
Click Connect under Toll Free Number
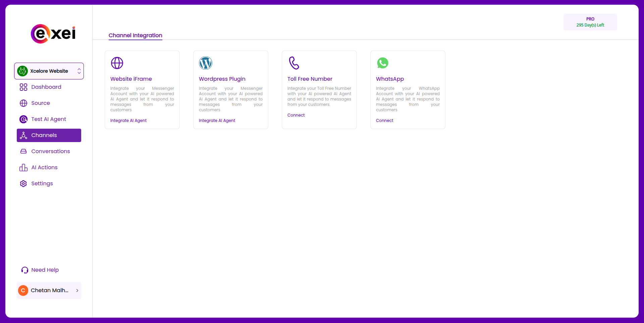coord(296,115)
